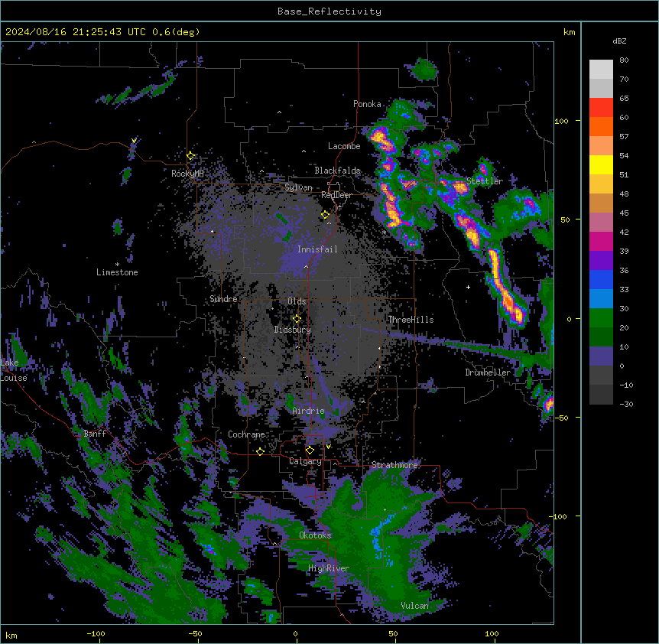This screenshot has height=644, width=659.
Task: Select the yellow diamond marker above Calgary
Action: (310, 450)
